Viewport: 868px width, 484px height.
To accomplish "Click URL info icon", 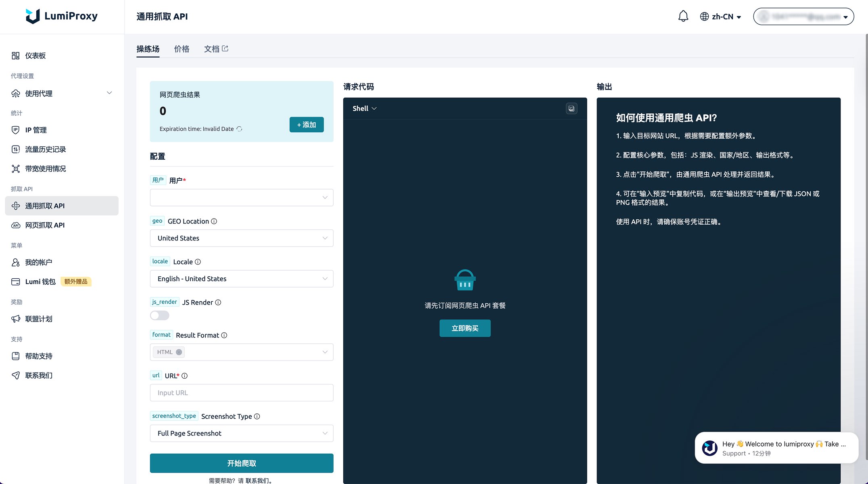I will coord(184,376).
